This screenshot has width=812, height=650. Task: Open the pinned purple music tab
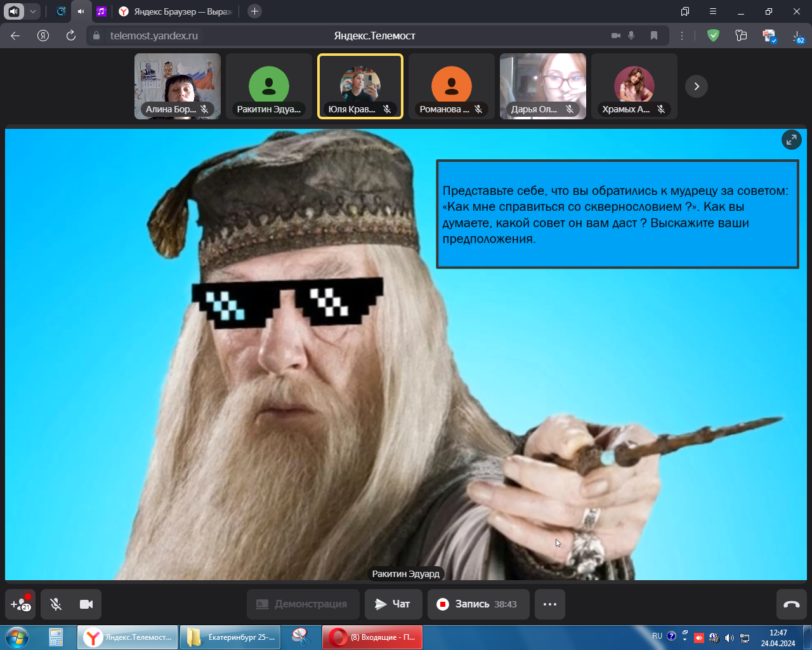[101, 11]
